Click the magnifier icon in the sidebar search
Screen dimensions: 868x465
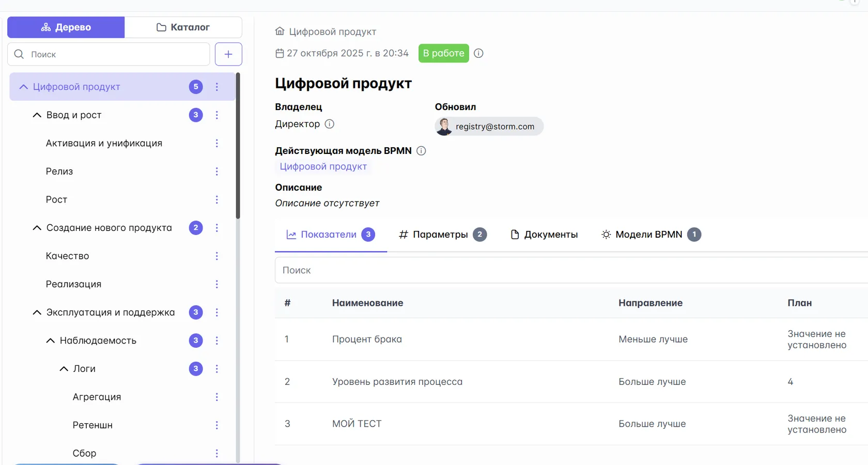pyautogui.click(x=19, y=54)
